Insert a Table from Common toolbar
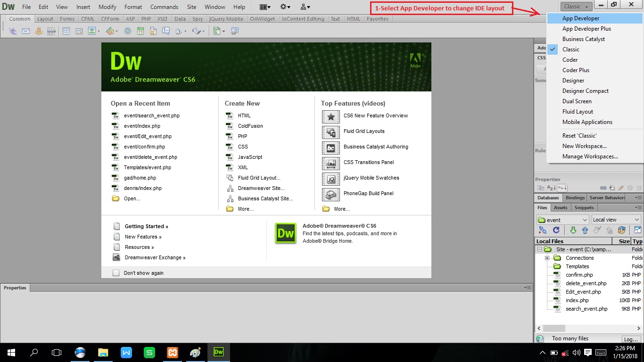The width and height of the screenshot is (644, 362). click(x=66, y=31)
